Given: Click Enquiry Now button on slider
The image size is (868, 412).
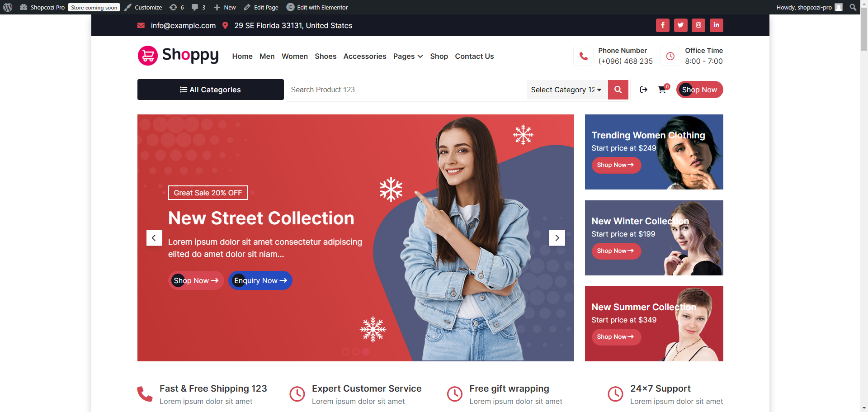Looking at the screenshot, I should click(x=260, y=280).
